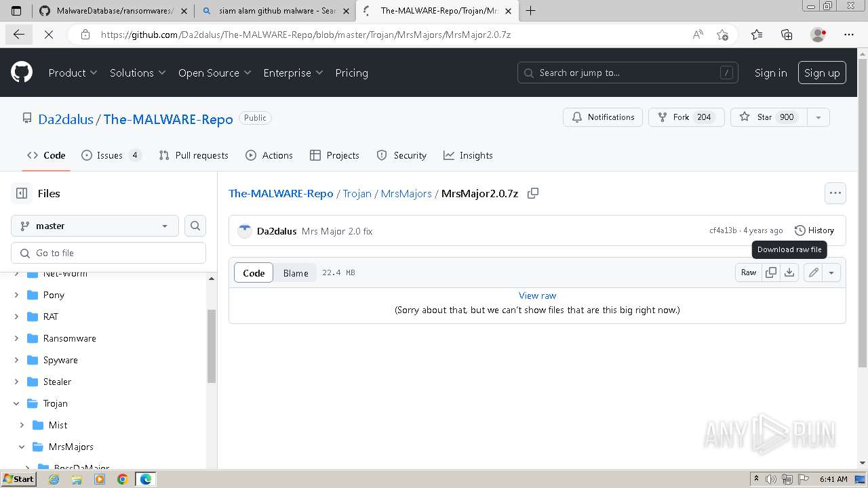Viewport: 868px width, 488px height.
Task: Stop page loading X button
Action: pos(49,35)
